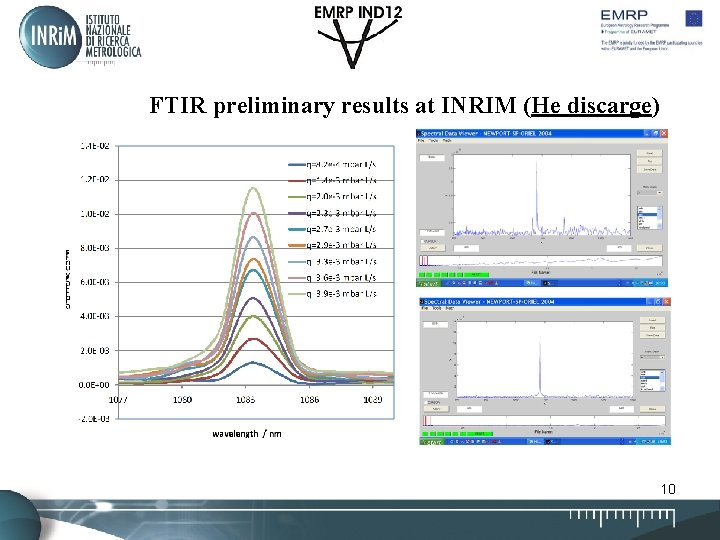This screenshot has width=720, height=540.
Task: Open Tools menu in lower Spectral Data Viewer
Action: 437,309
